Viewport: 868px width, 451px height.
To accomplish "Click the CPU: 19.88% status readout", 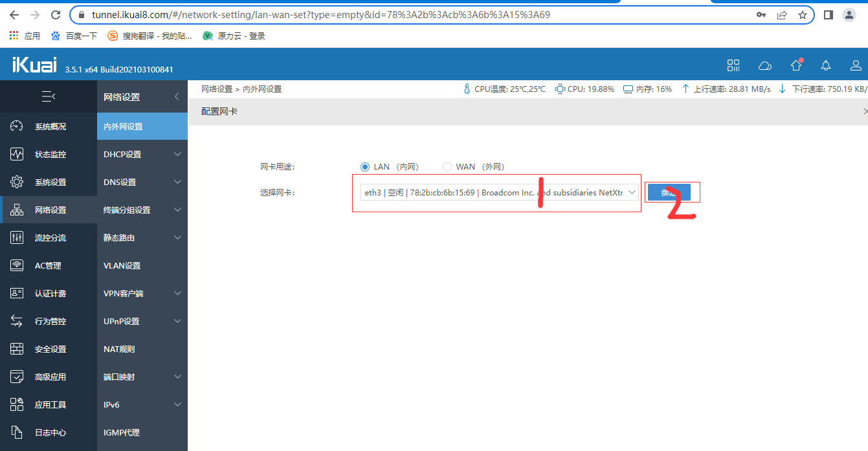I will [x=584, y=89].
